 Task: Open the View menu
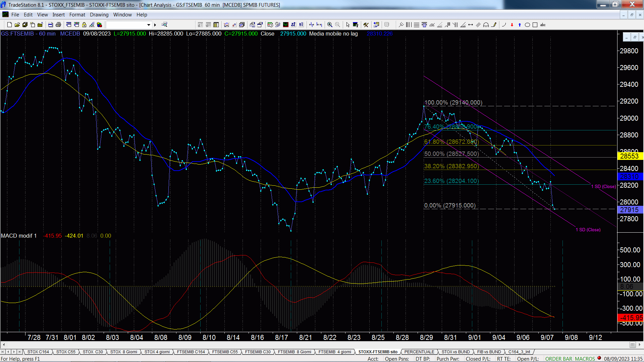coord(42,15)
